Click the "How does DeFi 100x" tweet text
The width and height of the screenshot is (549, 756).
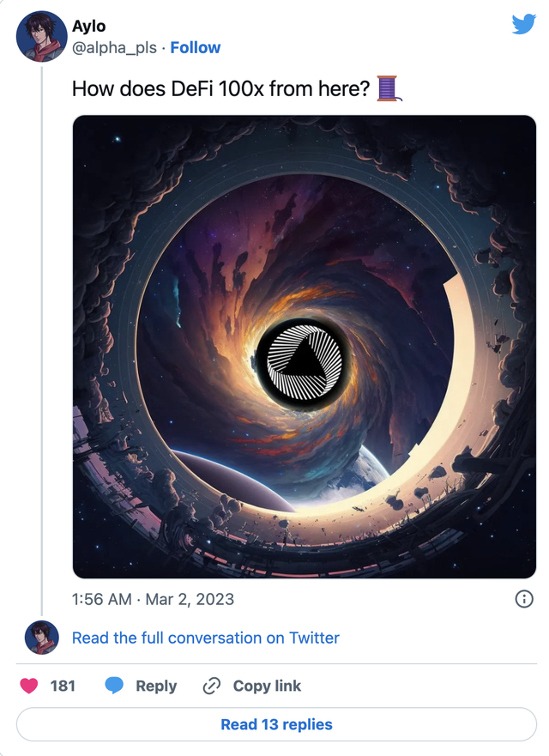point(220,88)
